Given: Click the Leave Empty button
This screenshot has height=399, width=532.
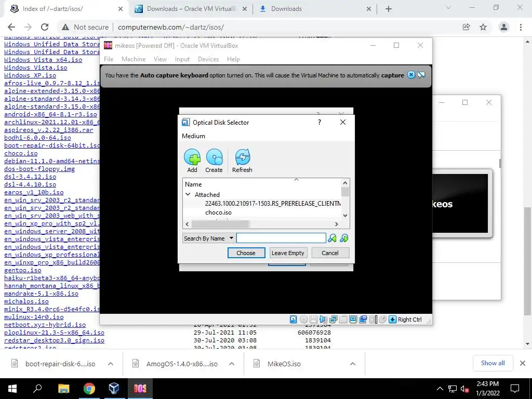Looking at the screenshot, I should (x=288, y=253).
